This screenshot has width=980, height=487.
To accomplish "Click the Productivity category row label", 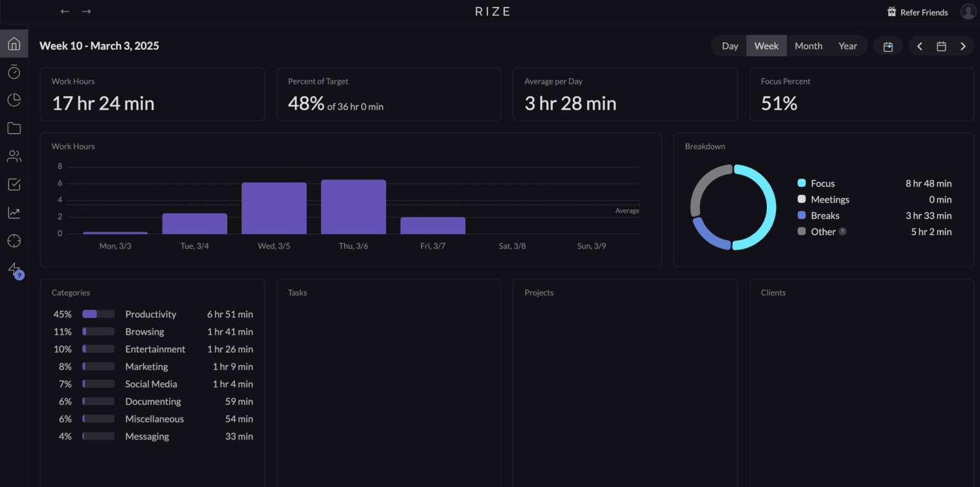I will click(151, 314).
